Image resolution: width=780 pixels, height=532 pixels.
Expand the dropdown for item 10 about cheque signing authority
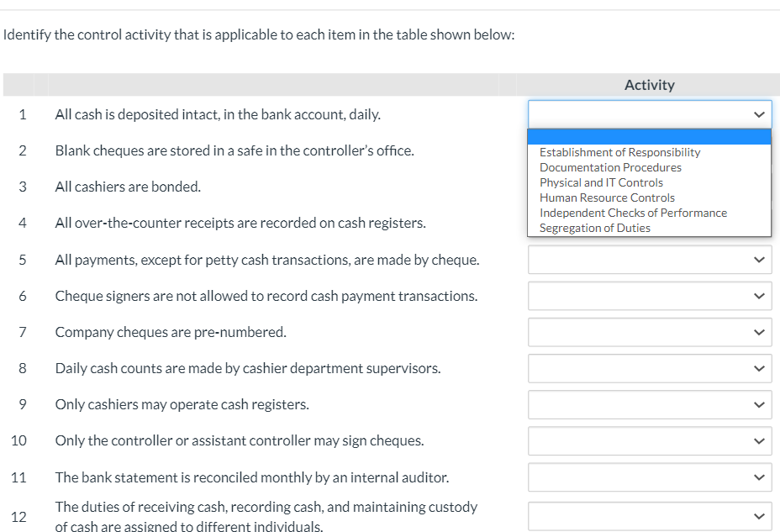[x=649, y=440]
